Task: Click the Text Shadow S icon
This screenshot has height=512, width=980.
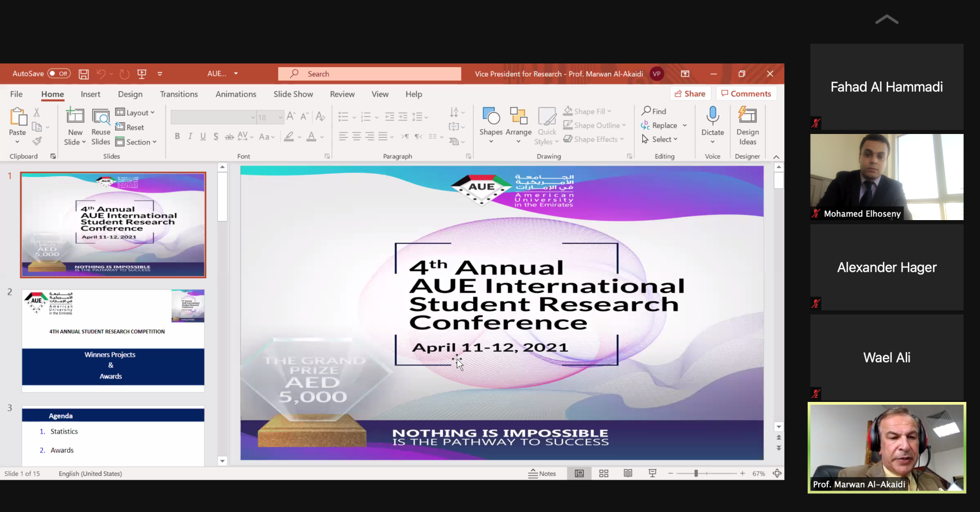Action: pos(216,136)
